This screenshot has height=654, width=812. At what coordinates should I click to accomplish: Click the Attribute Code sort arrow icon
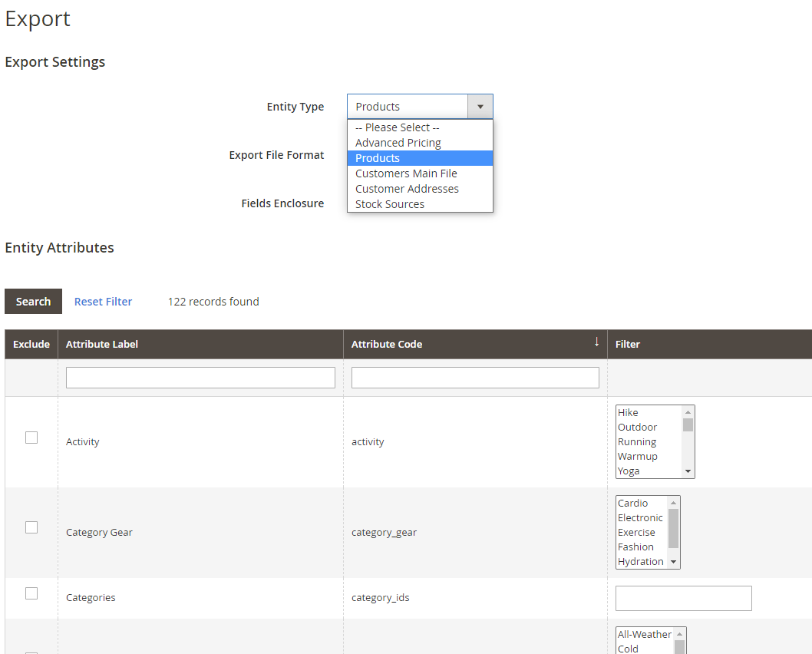(x=596, y=342)
